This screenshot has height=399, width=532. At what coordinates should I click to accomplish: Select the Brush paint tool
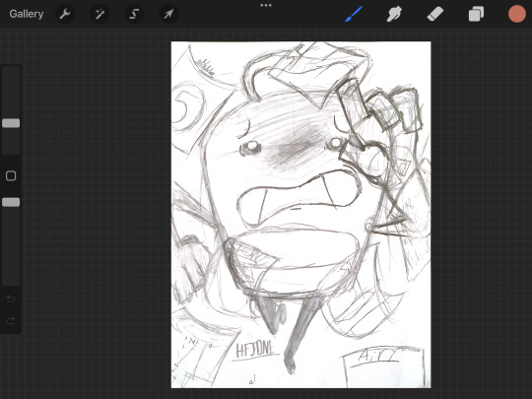354,14
